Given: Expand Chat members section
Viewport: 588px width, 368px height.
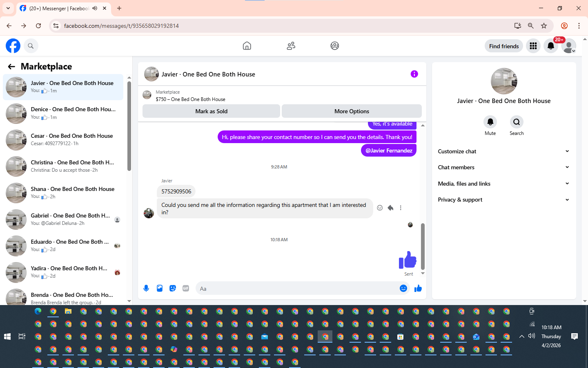Looking at the screenshot, I should (503, 167).
